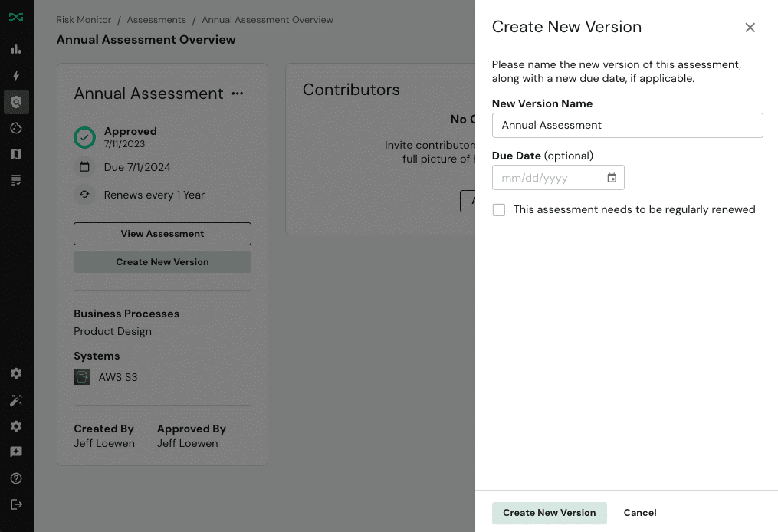Viewport: 778px width, 532px height.
Task: Click the checklist icon in the sidebar
Action: (x=16, y=180)
